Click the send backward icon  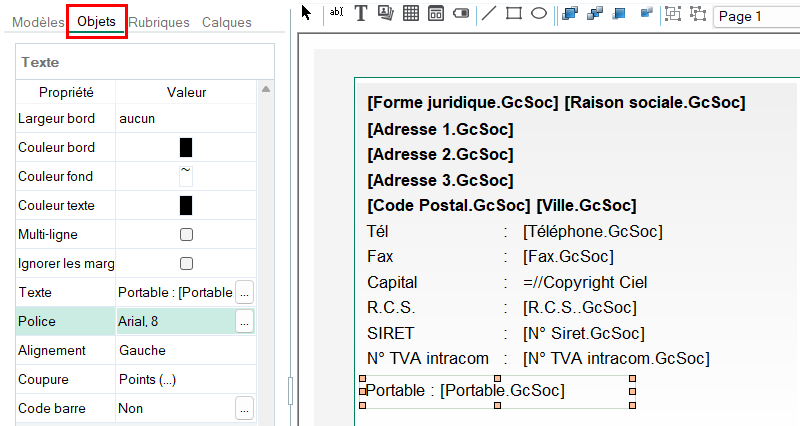coord(646,12)
